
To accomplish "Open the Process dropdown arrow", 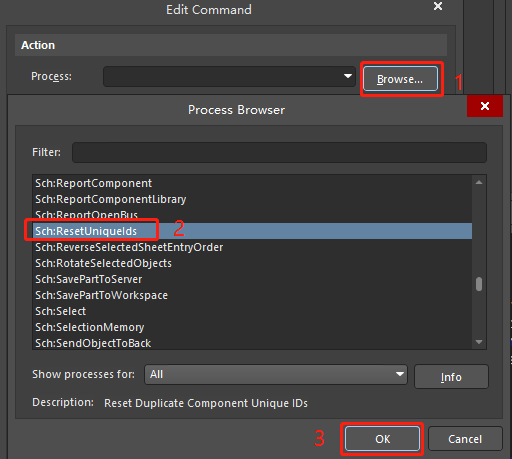I will (348, 76).
